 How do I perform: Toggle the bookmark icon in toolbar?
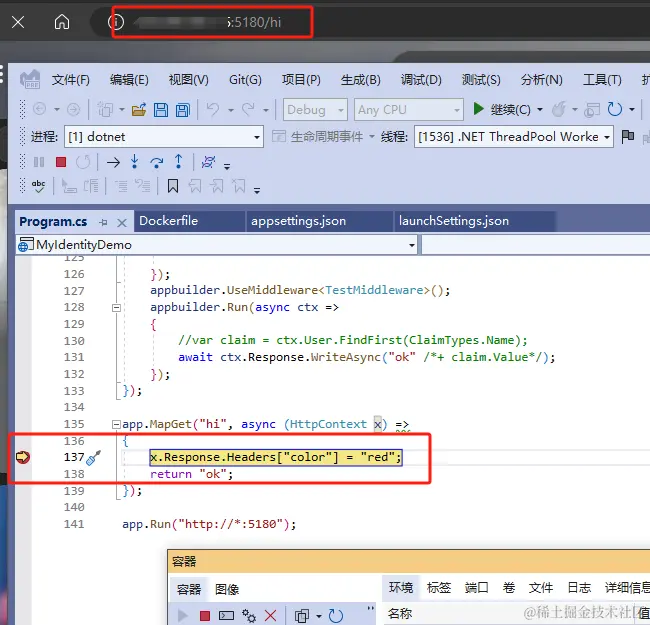[x=173, y=186]
